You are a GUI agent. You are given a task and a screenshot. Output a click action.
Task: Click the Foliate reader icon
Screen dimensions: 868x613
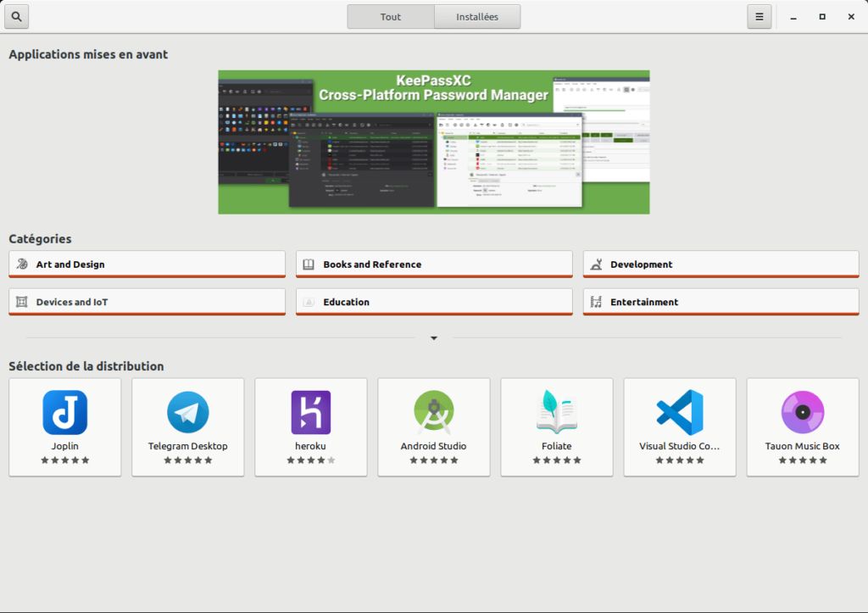556,413
